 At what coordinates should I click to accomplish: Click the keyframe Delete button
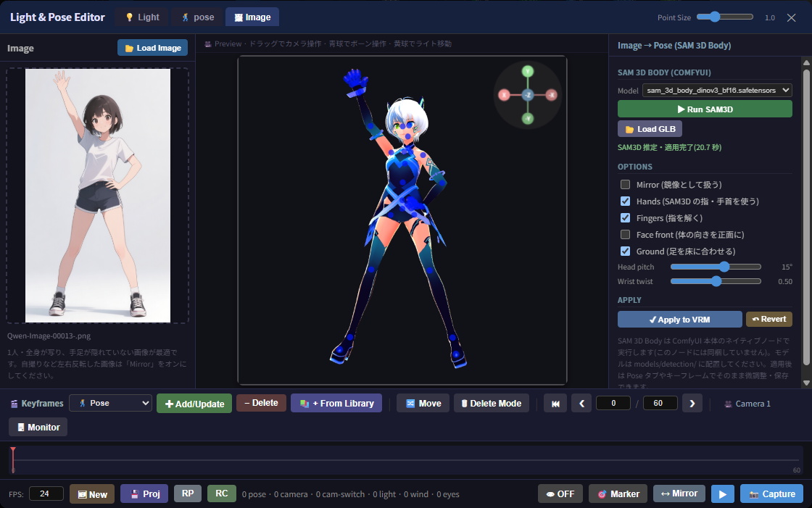tap(262, 403)
